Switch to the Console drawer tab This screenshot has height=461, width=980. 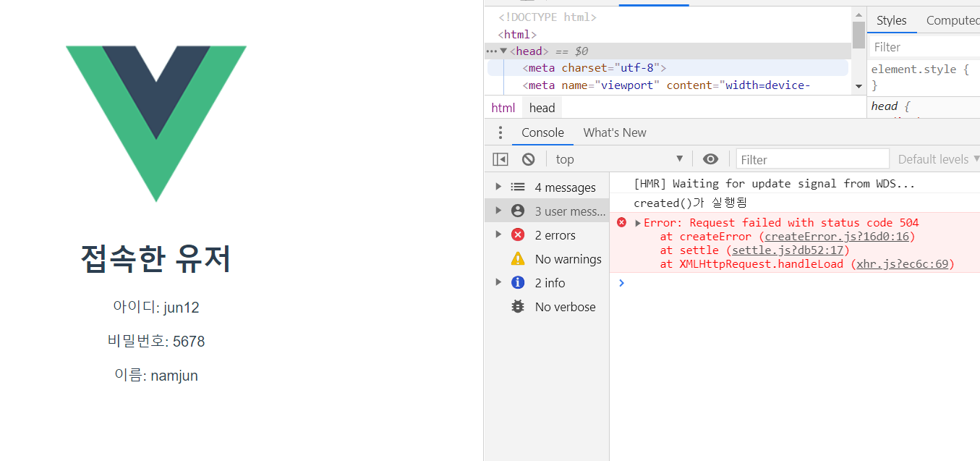542,132
